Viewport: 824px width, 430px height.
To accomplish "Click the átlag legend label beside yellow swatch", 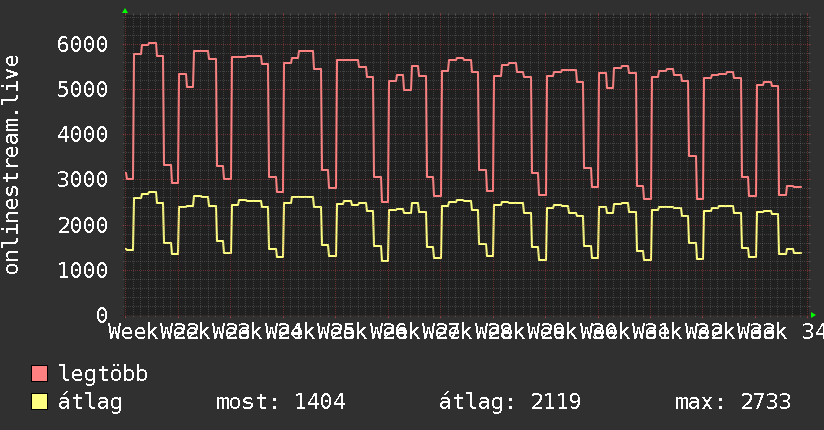I will click(x=90, y=402).
